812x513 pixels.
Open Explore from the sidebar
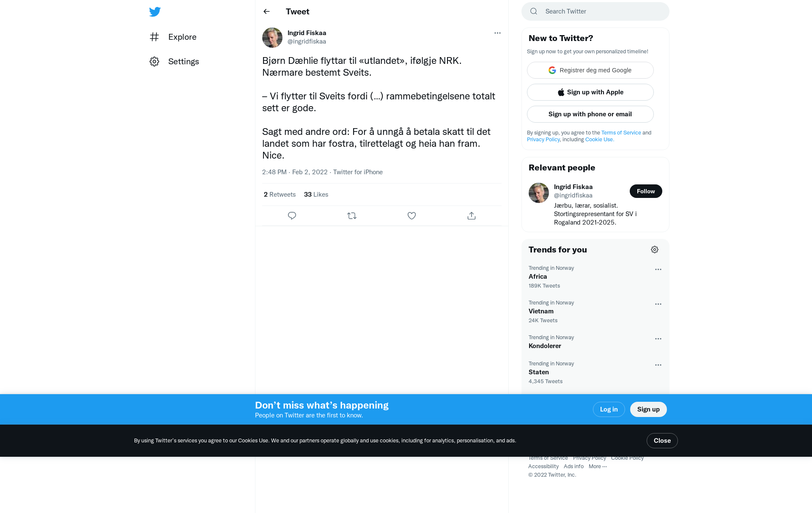pos(173,37)
